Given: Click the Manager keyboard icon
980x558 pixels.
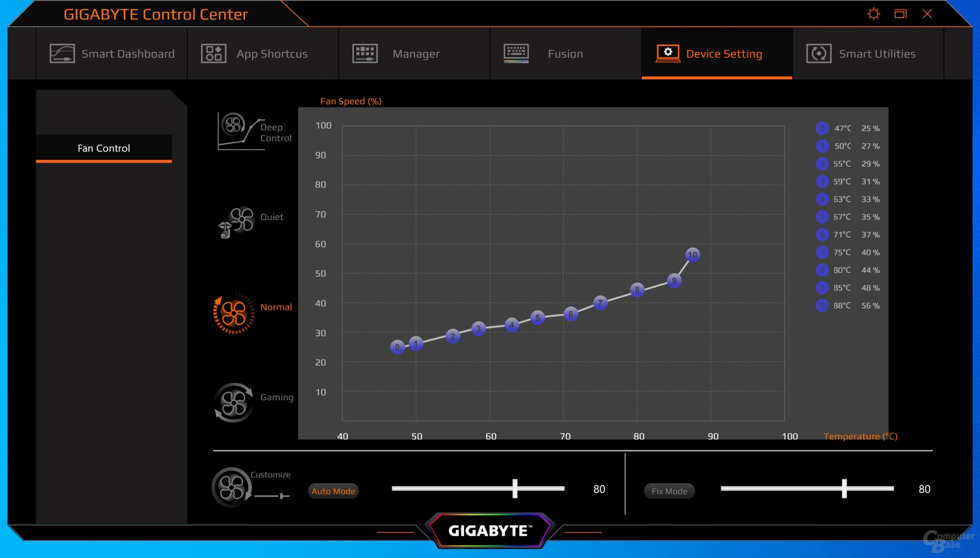Looking at the screenshot, I should point(365,54).
